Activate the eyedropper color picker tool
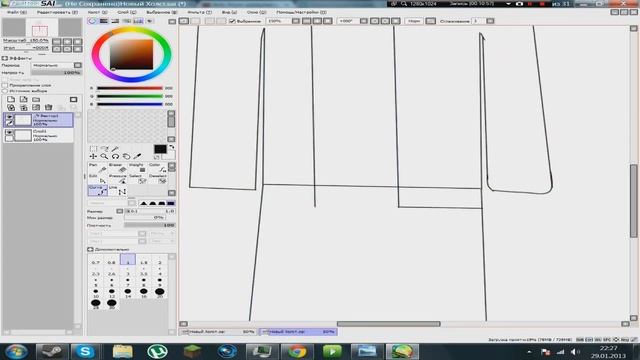This screenshot has height=360, width=640. point(138,156)
